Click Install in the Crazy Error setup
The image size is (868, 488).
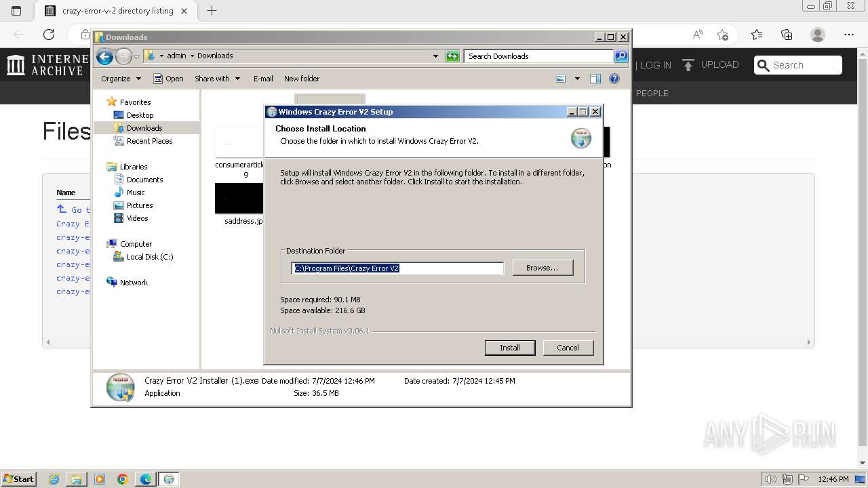(x=510, y=348)
